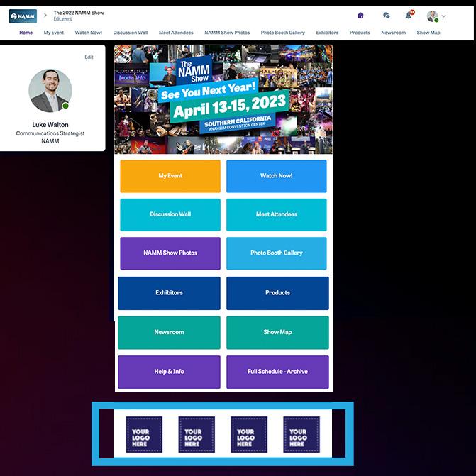Click the Show Map tile button

click(277, 333)
